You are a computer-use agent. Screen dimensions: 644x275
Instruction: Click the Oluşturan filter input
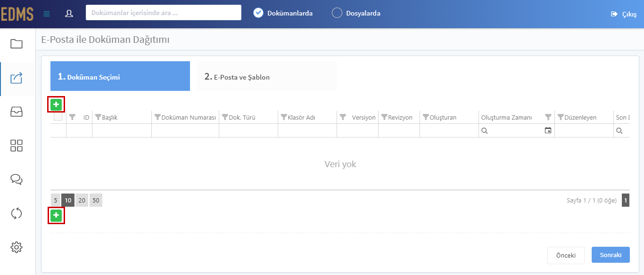(x=449, y=130)
